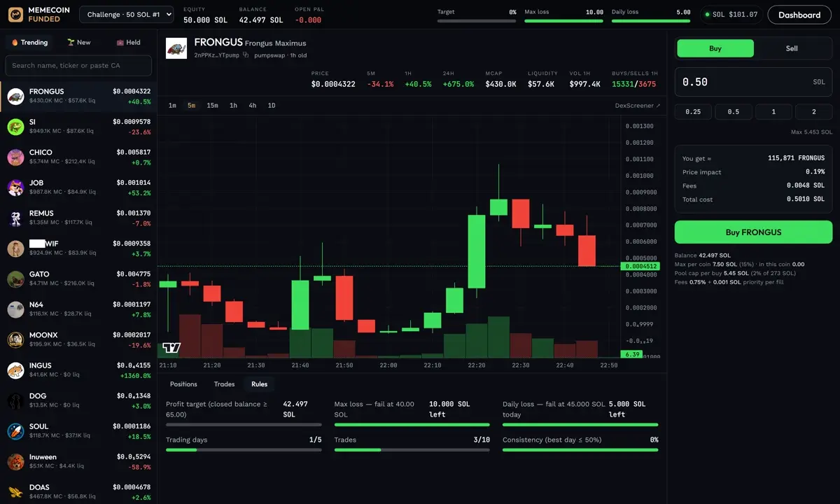Image resolution: width=840 pixels, height=504 pixels.
Task: Set chart timeframe to 15m
Action: tap(212, 106)
